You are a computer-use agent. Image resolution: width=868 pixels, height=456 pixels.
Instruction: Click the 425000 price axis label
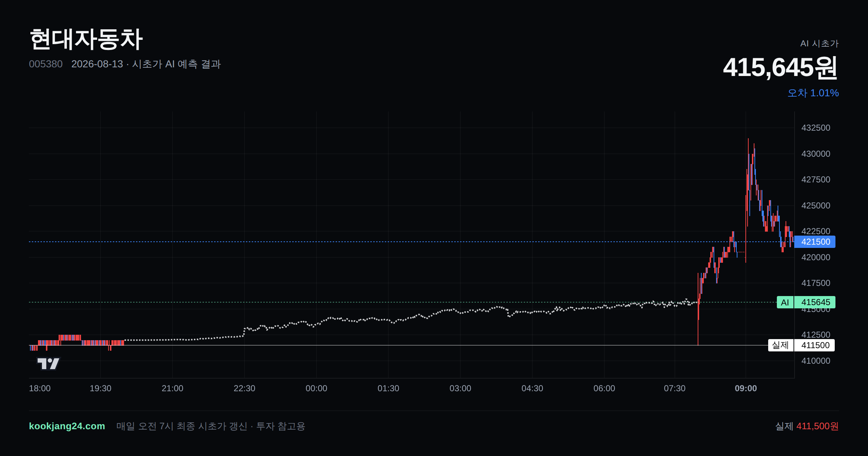pyautogui.click(x=816, y=206)
